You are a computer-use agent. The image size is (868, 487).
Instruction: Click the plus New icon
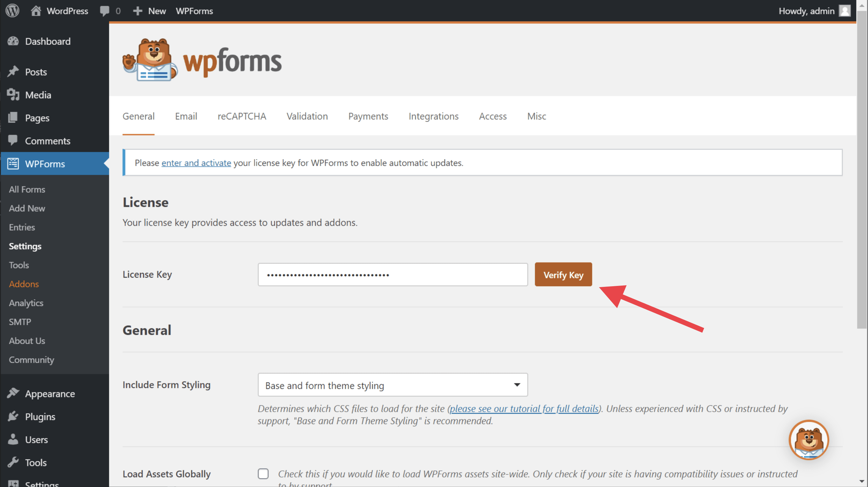pos(138,11)
